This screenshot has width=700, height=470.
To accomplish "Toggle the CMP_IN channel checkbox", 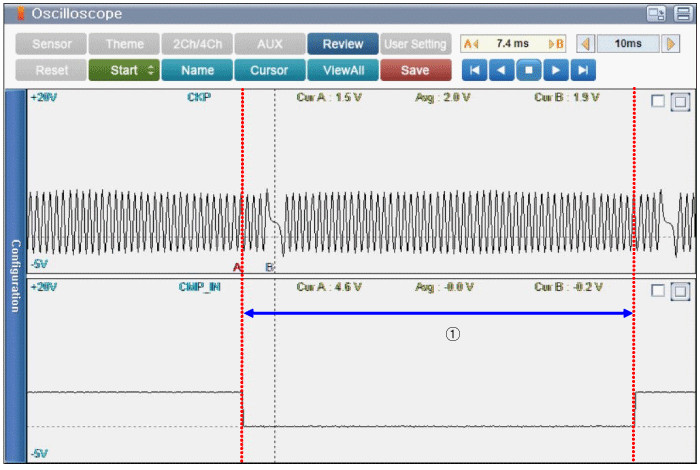I will (658, 291).
